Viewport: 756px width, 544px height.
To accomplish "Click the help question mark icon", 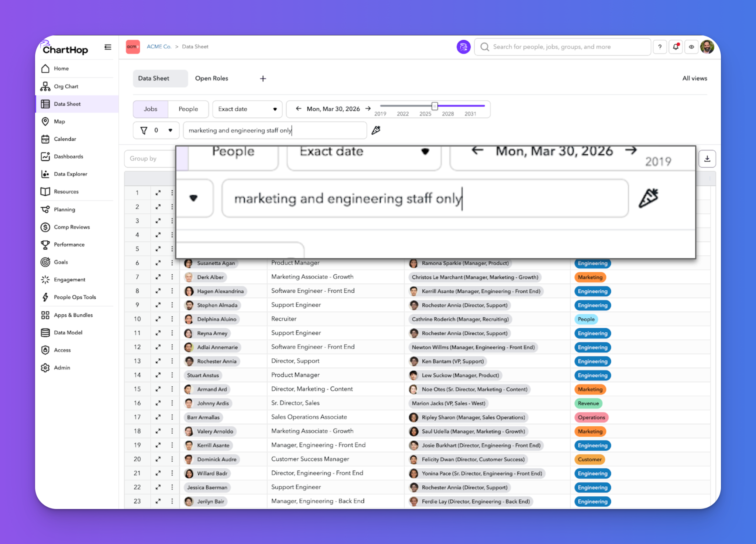I will (x=660, y=47).
